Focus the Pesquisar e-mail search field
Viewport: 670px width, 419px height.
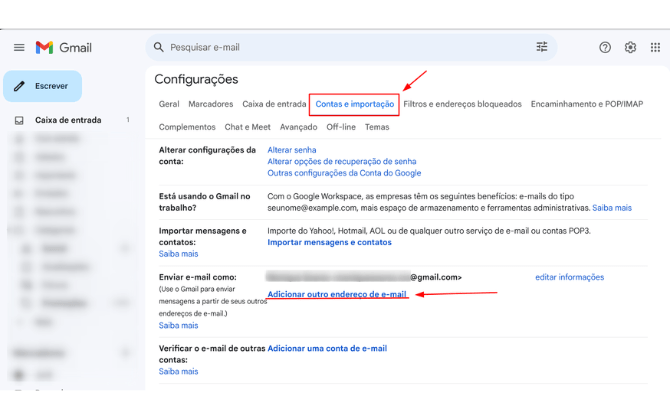(x=350, y=47)
